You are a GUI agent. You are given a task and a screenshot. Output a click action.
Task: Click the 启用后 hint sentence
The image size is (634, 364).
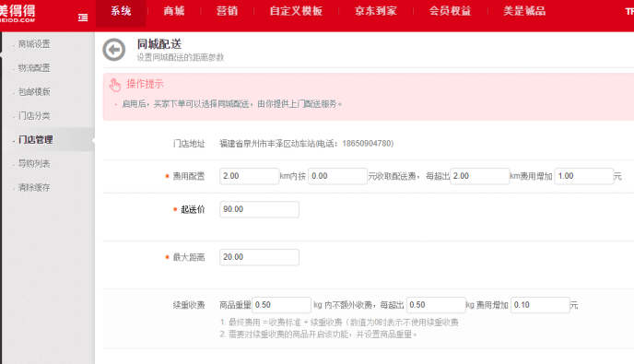[x=232, y=104]
